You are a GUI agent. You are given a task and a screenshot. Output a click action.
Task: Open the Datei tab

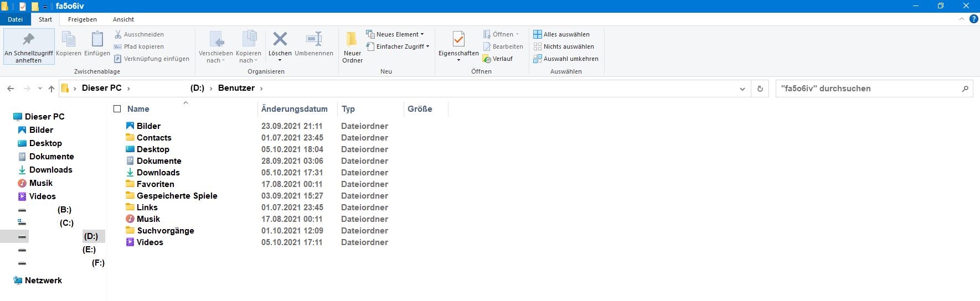pyautogui.click(x=16, y=19)
